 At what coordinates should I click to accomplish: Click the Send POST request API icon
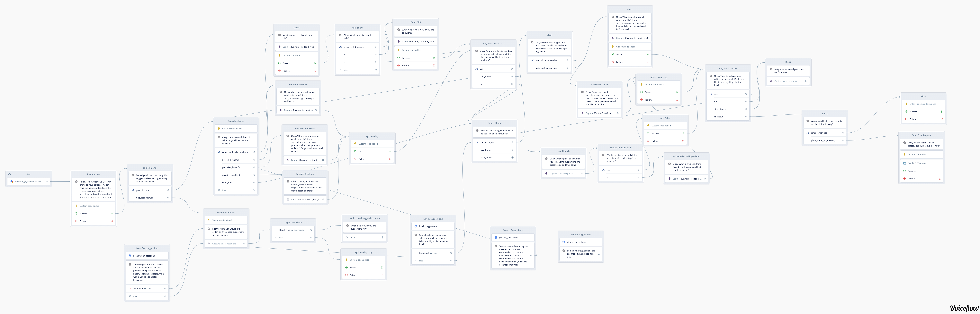[905, 163]
